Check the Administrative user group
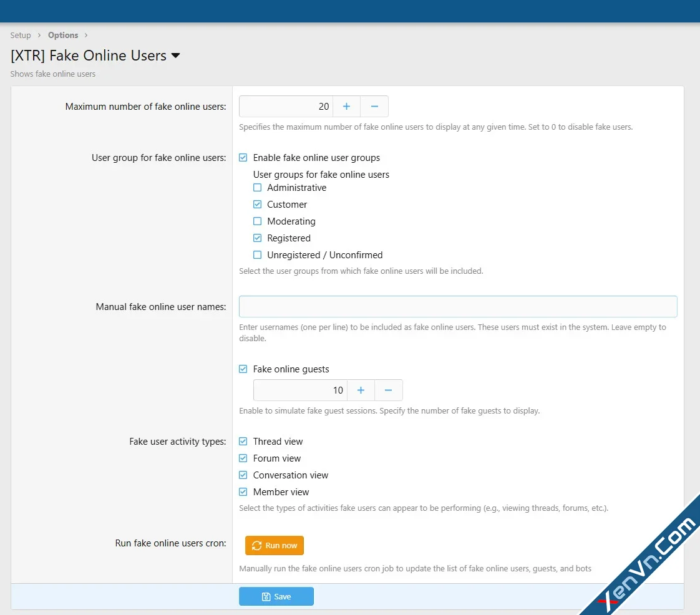700x615 pixels. click(x=258, y=188)
